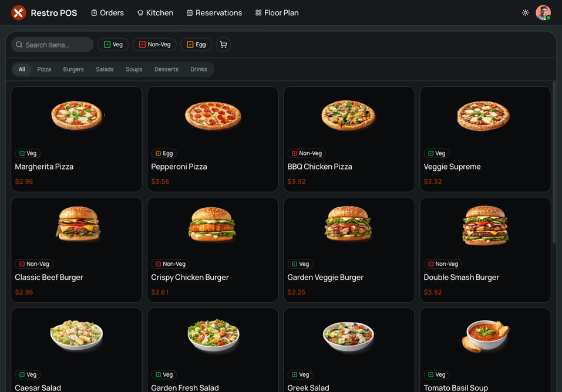Toggle the Veg filter

(113, 45)
